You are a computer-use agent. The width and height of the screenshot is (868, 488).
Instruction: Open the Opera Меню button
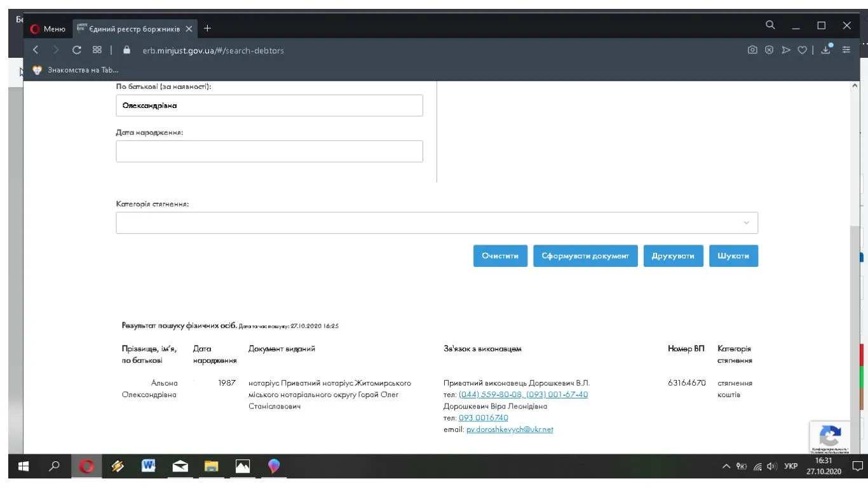[48, 29]
